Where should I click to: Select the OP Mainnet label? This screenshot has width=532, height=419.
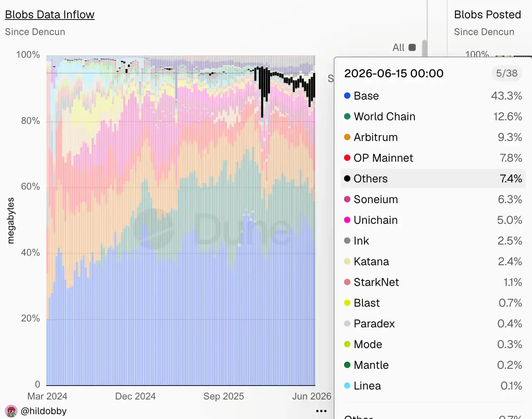pyautogui.click(x=383, y=158)
